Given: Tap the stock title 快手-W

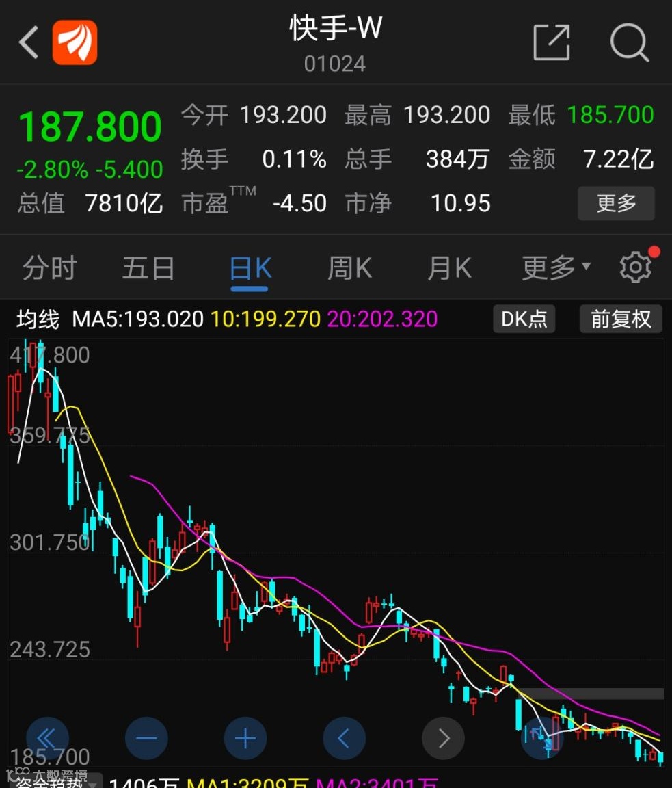Looking at the screenshot, I should point(336,28).
